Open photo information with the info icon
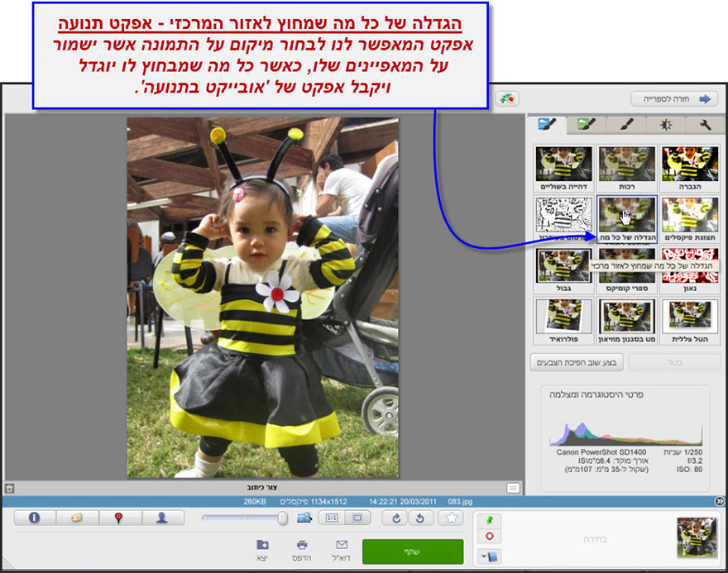The image size is (728, 573). 32,518
